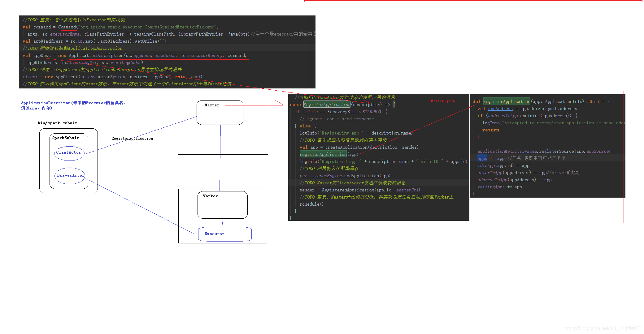Click applicationMetricsSystem.registerSource line
This screenshot has width=644, height=334.
click(x=544, y=151)
